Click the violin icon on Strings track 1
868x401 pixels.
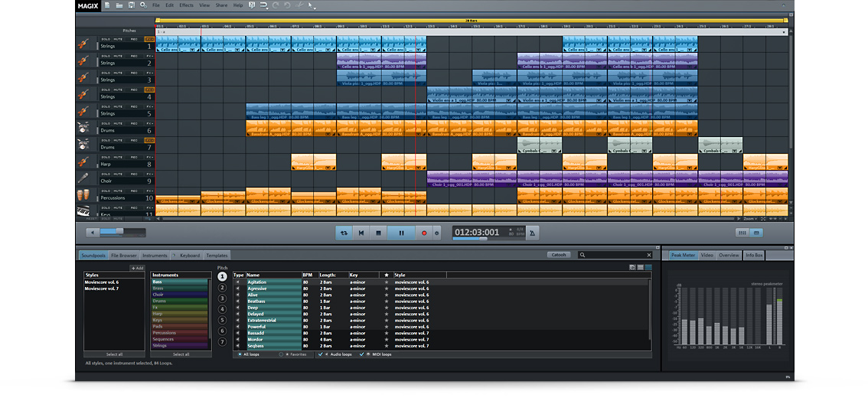click(x=83, y=44)
